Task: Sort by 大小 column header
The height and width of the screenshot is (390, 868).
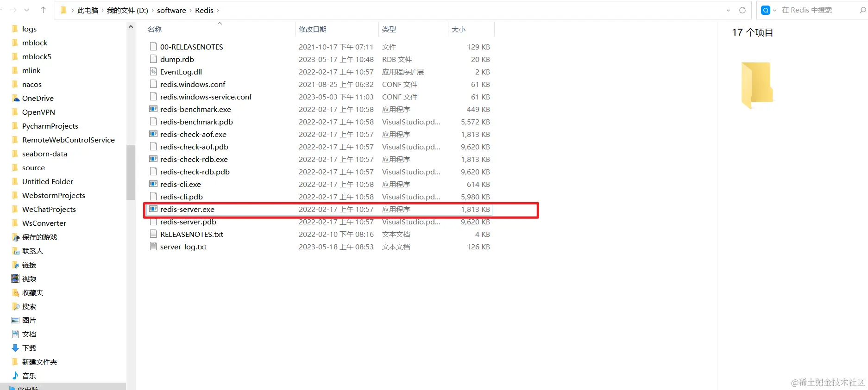Action: [459, 29]
